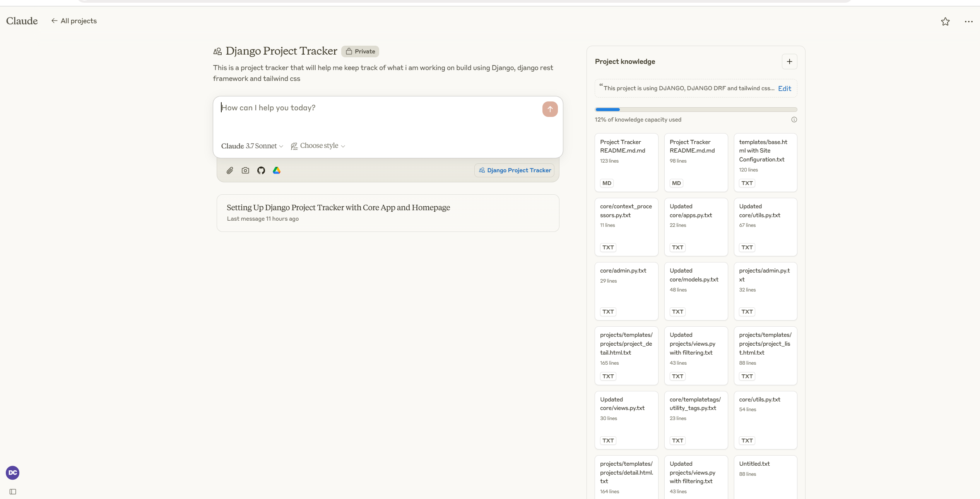This screenshot has width=980, height=499.
Task: Open the DC user avatar menu
Action: point(12,473)
